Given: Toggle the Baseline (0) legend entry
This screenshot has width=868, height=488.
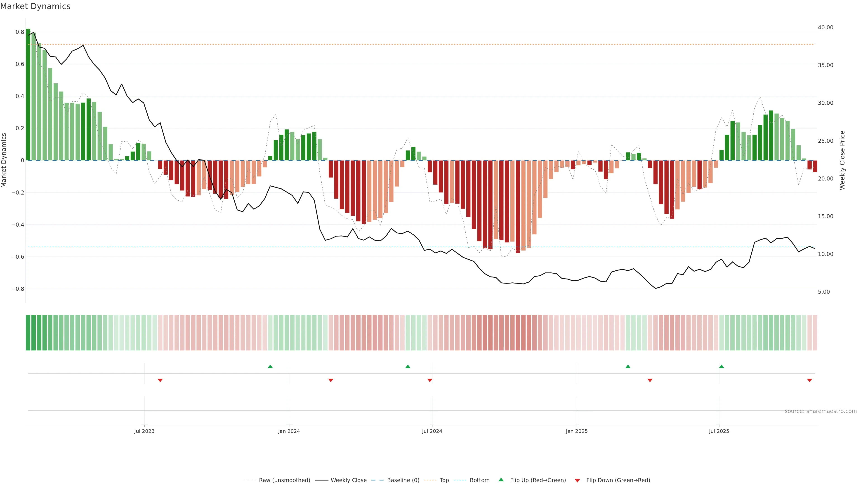Looking at the screenshot, I should coord(403,480).
